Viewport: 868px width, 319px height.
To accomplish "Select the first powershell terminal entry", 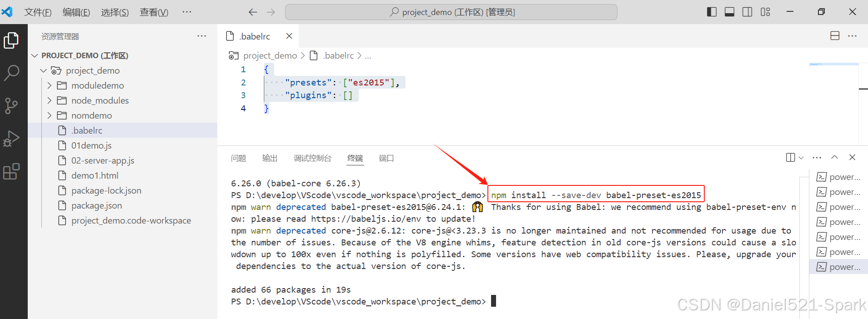I will coord(838,177).
